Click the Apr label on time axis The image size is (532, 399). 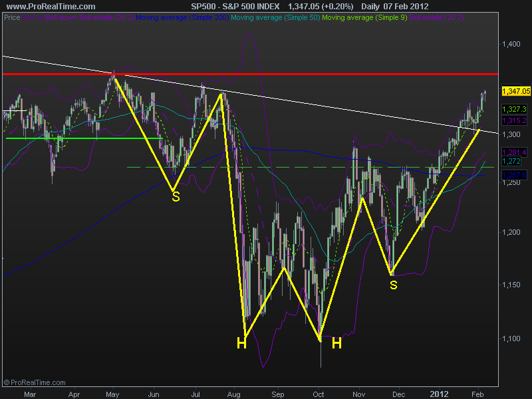coord(74,394)
